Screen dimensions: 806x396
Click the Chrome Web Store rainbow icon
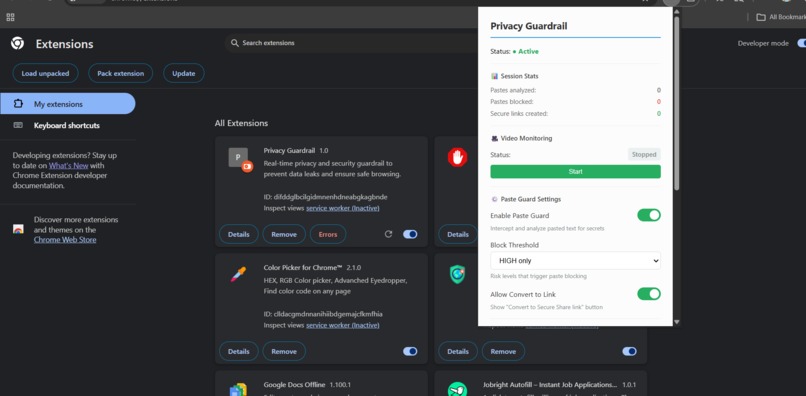(19, 229)
